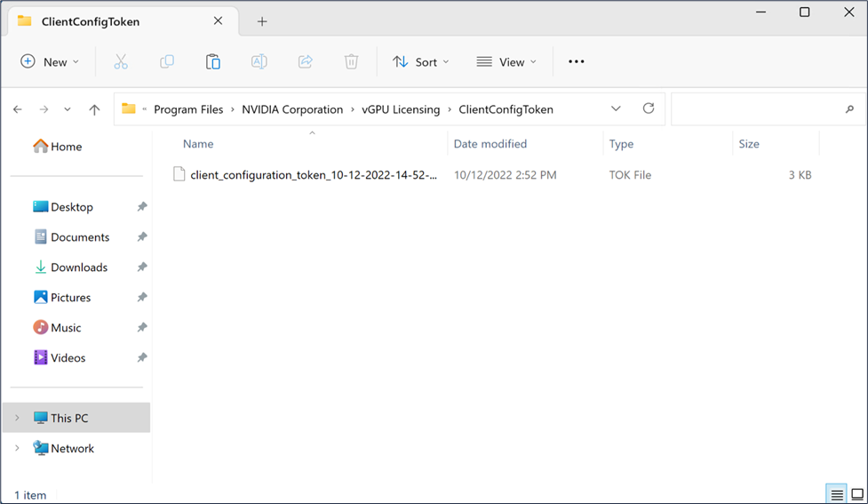Switch to large thumbnails view icon
The image size is (868, 504).
857,494
